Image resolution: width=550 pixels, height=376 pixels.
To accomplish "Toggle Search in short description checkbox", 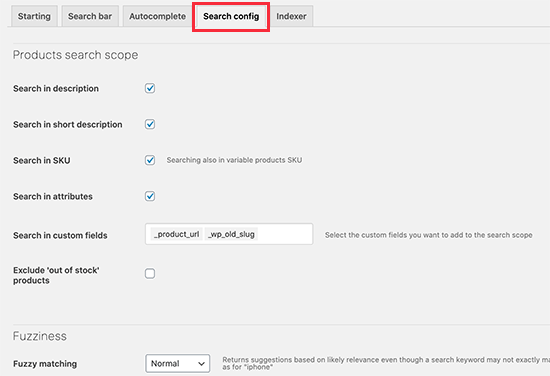I will (x=150, y=124).
